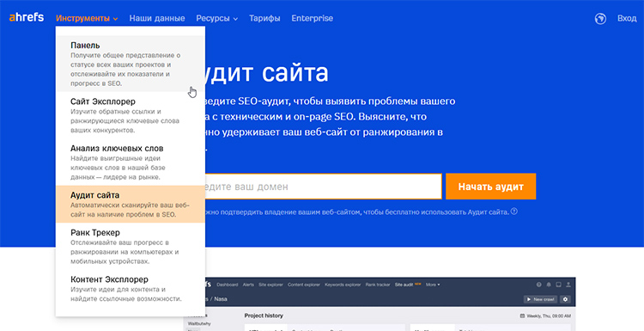Viewport: 644px width, 331px height.
Task: Select Аудит сайта menu entry
Action: 131,204
